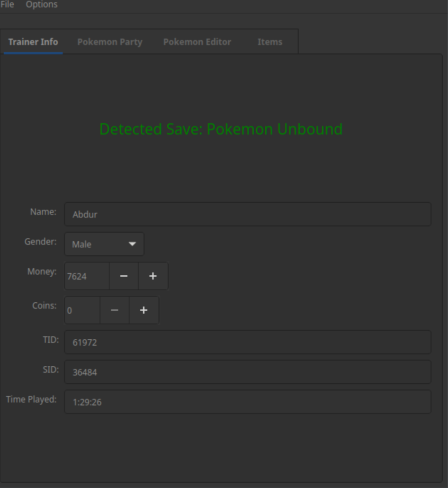Expand the Gender dropdown showing Male
Viewport: 448px width, 488px height.
coord(104,244)
